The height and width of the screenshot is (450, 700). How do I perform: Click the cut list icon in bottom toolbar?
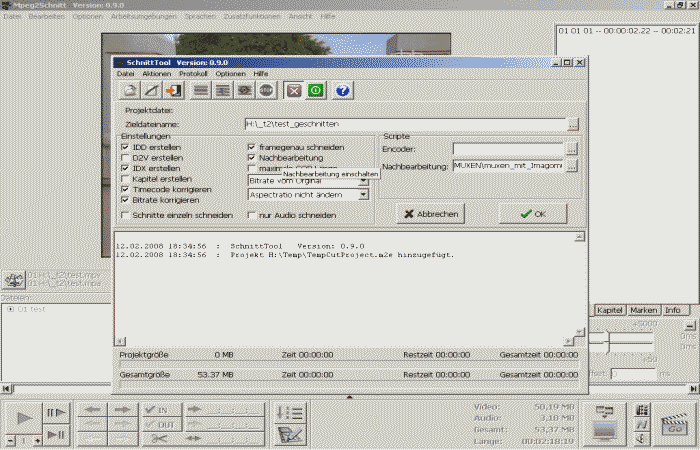click(291, 412)
